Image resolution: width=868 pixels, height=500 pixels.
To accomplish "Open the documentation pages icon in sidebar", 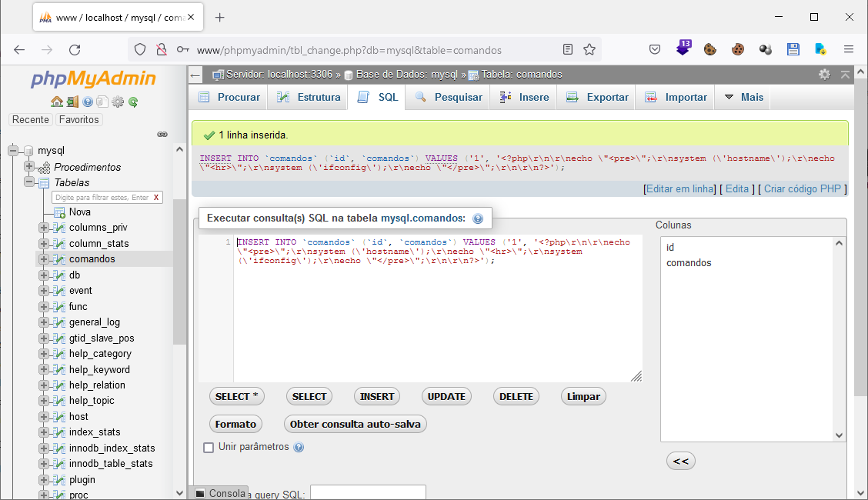I will 102,102.
